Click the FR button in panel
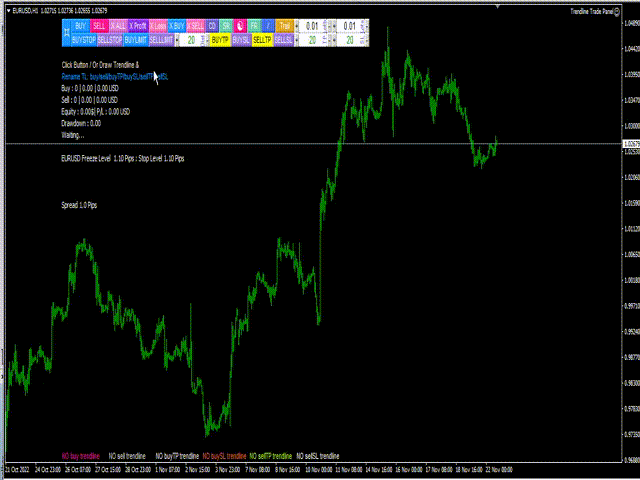640x480 pixels. point(254,26)
